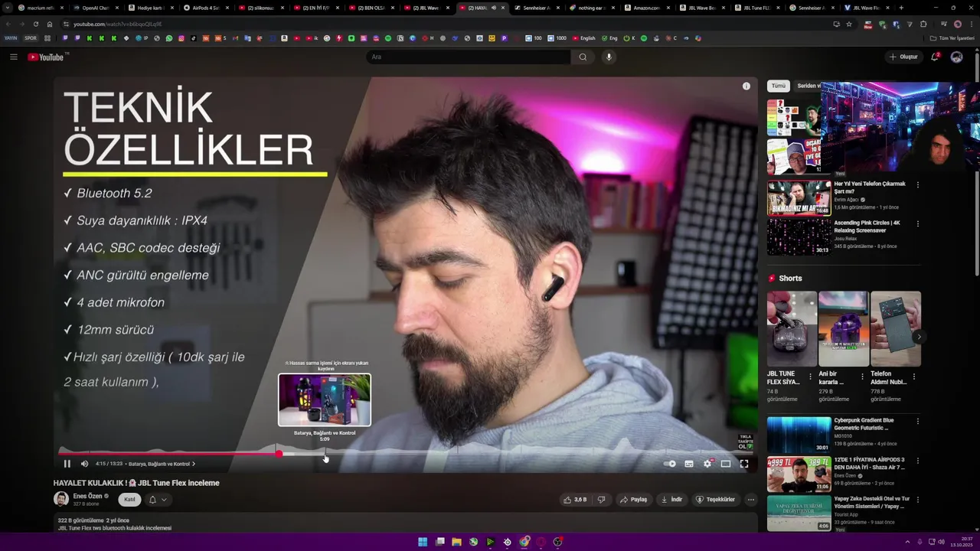
Task: Click the YouTube search input field
Action: [x=469, y=57]
